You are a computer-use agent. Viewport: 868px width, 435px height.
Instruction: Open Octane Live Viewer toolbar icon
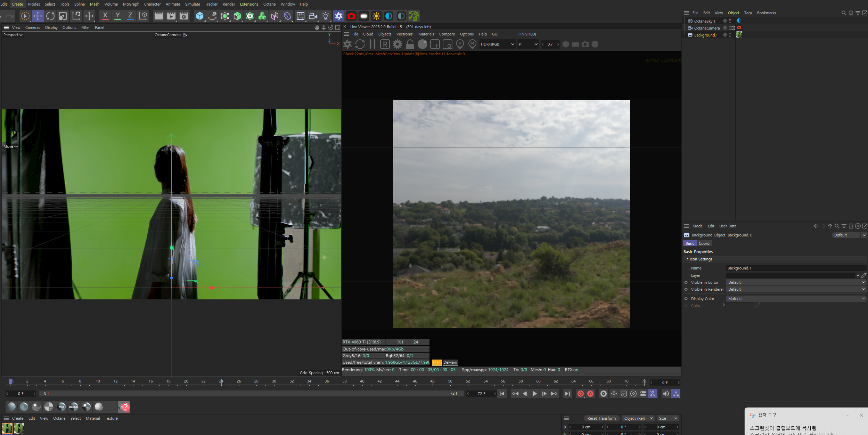click(x=339, y=16)
